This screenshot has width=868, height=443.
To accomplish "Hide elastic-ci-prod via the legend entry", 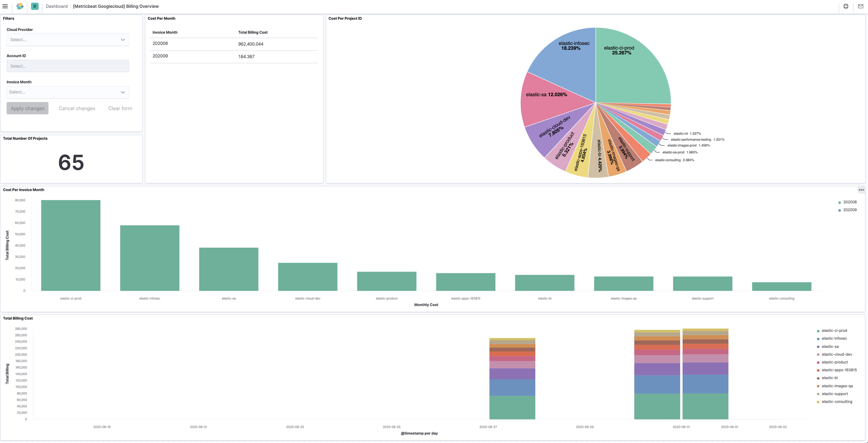I will click(834, 330).
